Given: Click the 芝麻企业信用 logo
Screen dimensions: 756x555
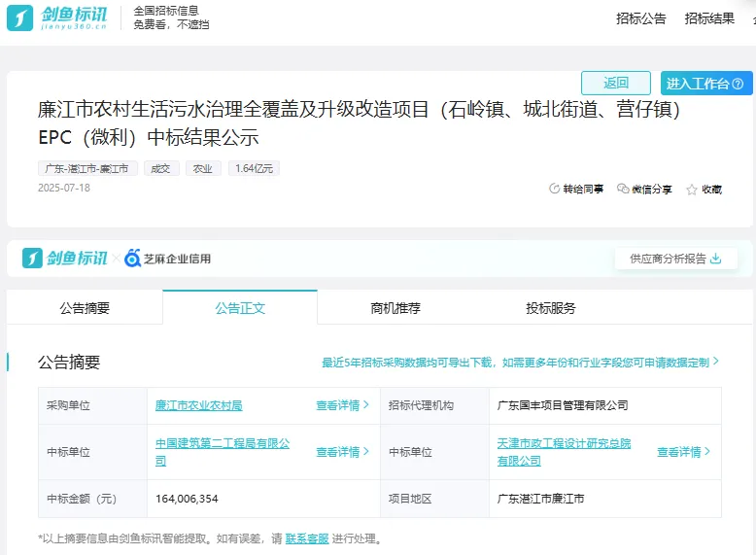Looking at the screenshot, I should click(167, 259).
